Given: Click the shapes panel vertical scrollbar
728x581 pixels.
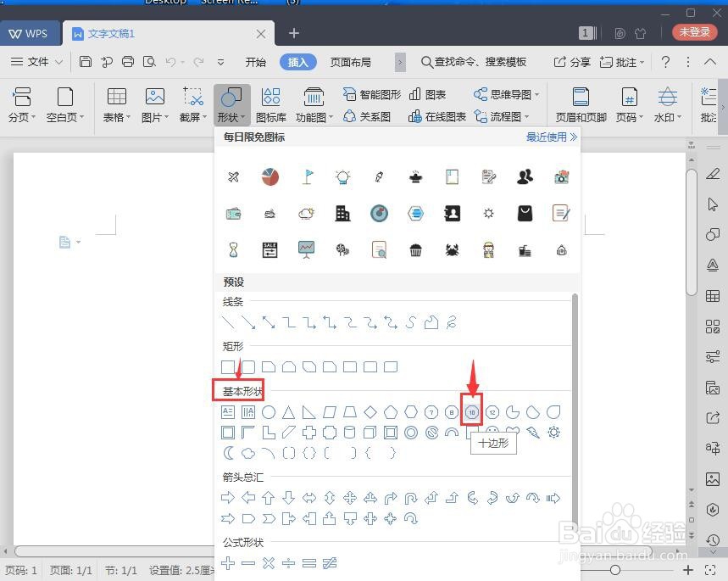Looking at the screenshot, I should coord(575,414).
